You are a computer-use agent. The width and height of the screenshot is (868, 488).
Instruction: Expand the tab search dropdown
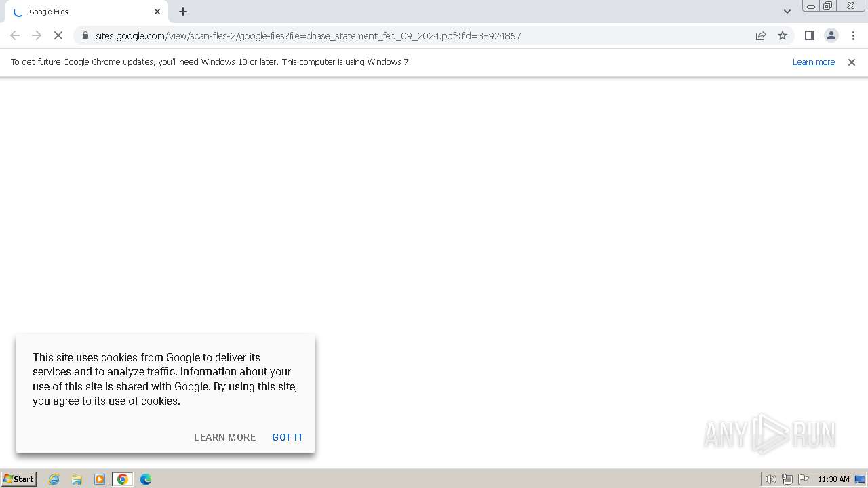click(787, 12)
